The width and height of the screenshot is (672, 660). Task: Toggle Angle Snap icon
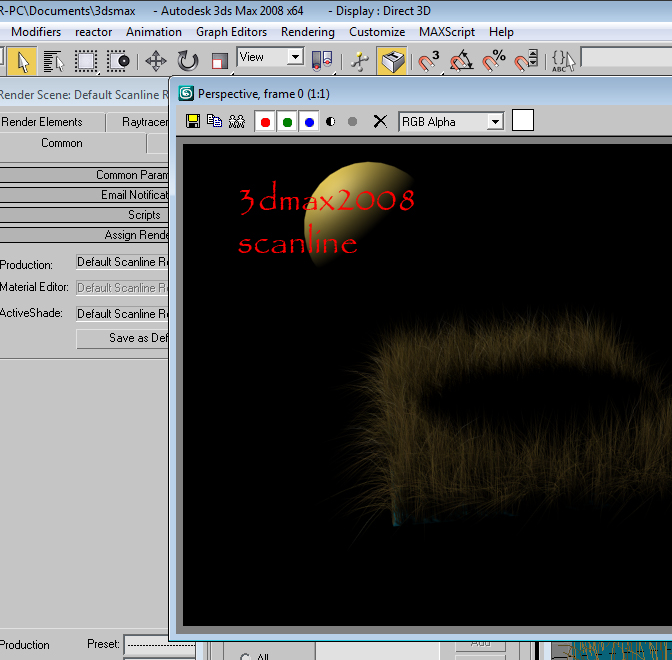[461, 61]
